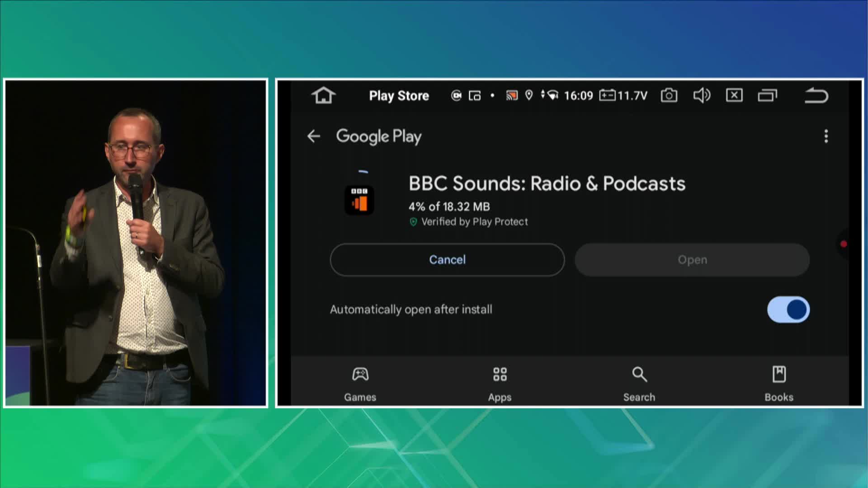This screenshot has height=488, width=868.
Task: Tap the BBC Sounds: Radio & Podcasts title
Action: [547, 183]
